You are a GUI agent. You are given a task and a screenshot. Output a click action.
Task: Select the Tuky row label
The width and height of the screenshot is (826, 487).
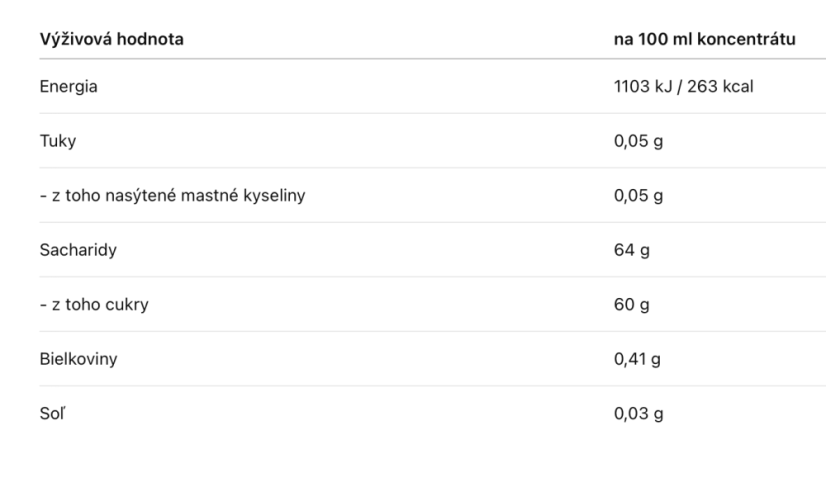click(x=58, y=141)
